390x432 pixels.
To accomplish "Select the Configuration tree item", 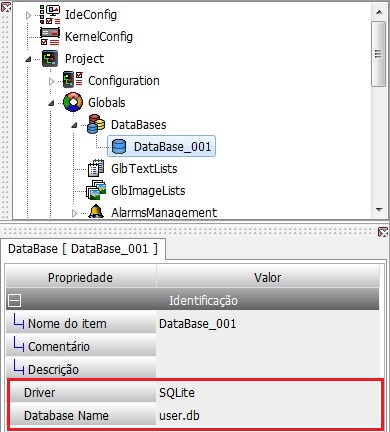I will click(x=124, y=81).
